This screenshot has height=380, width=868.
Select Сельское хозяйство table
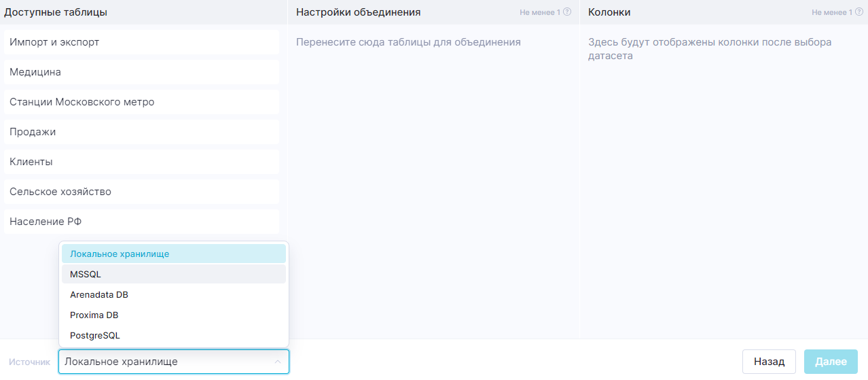141,192
